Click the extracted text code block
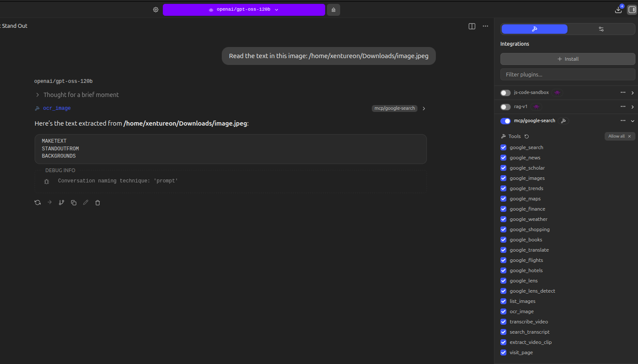638x364 pixels. point(231,149)
